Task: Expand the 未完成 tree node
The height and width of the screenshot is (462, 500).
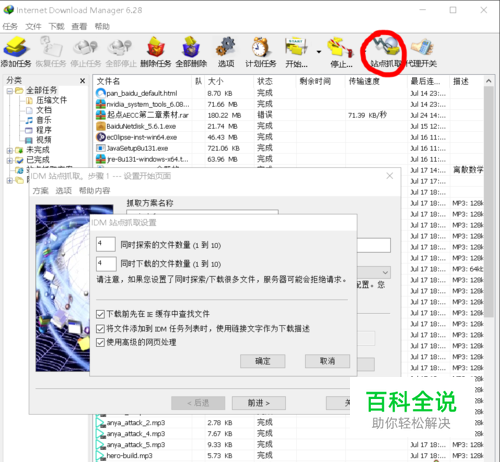Action: coord(10,150)
